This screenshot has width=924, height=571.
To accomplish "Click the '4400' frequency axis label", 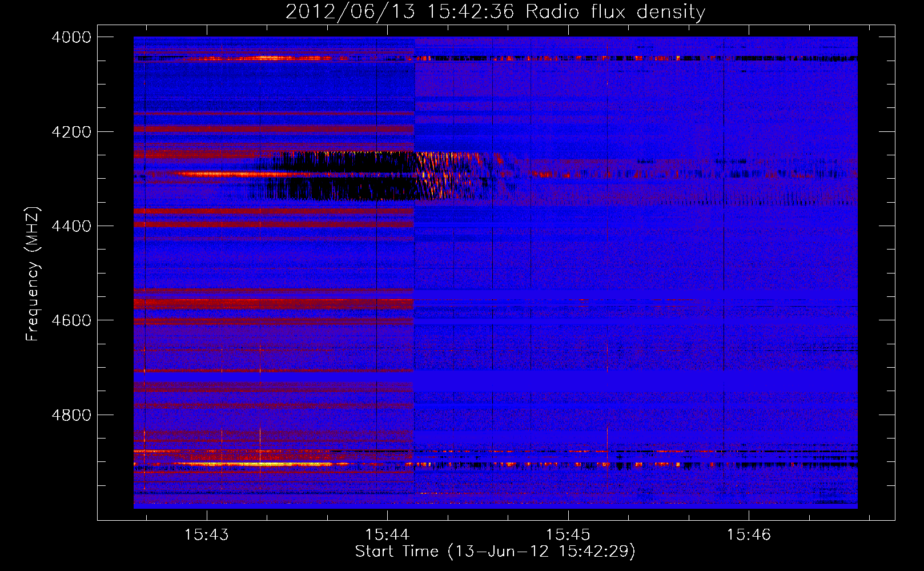I will [71, 226].
